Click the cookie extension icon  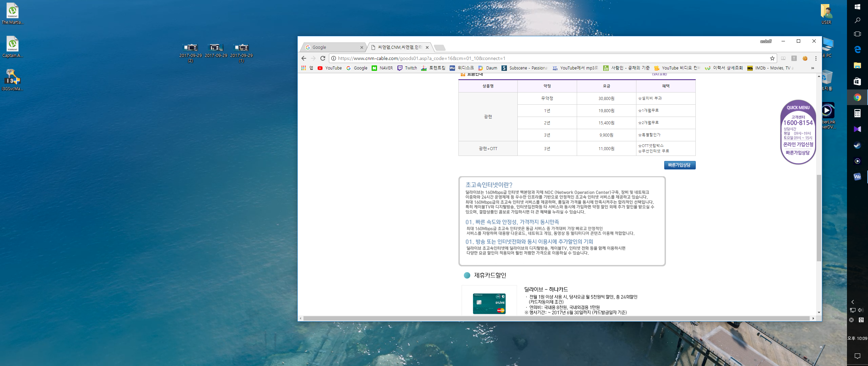(x=805, y=58)
